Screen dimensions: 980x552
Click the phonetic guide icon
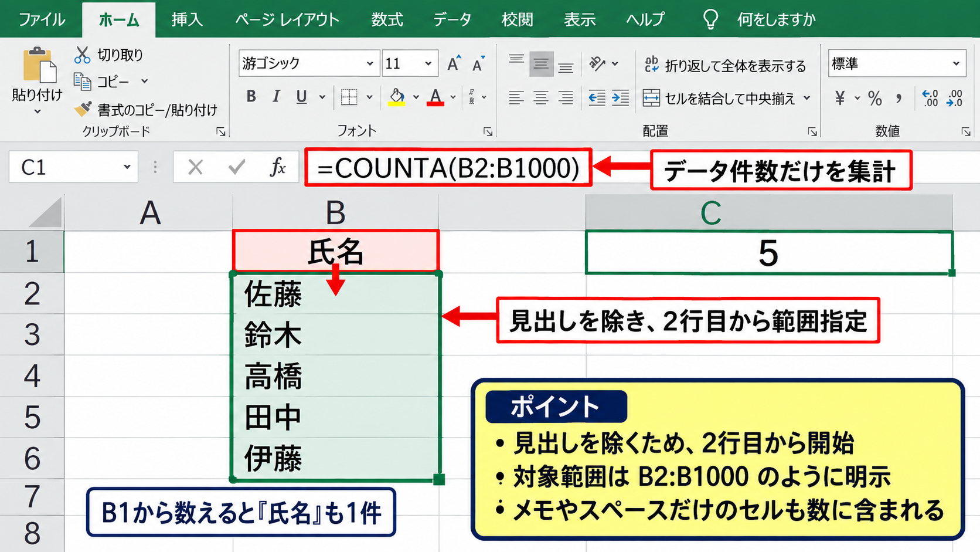(472, 97)
